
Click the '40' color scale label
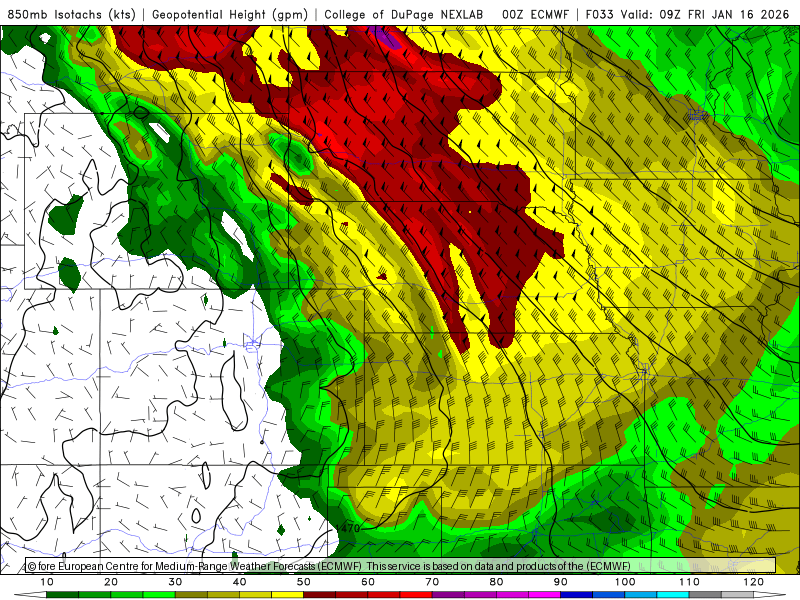click(239, 582)
